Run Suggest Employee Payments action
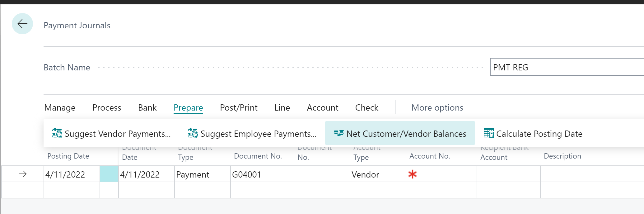 coord(252,134)
